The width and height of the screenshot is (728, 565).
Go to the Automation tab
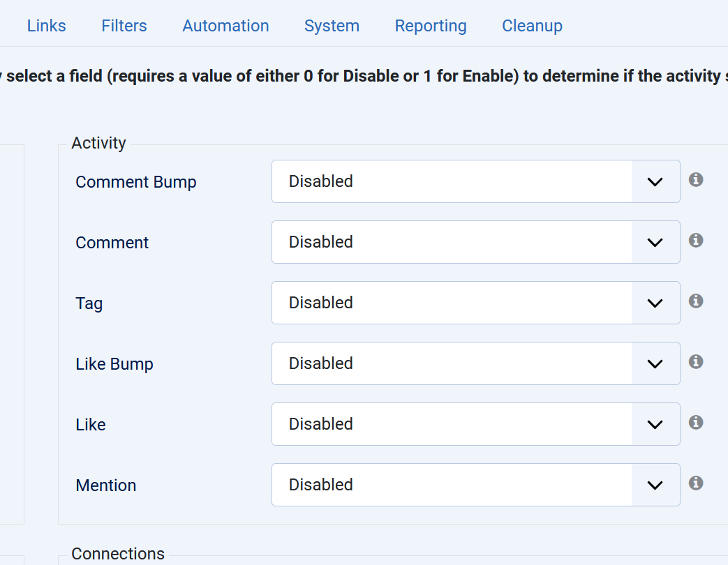(225, 26)
